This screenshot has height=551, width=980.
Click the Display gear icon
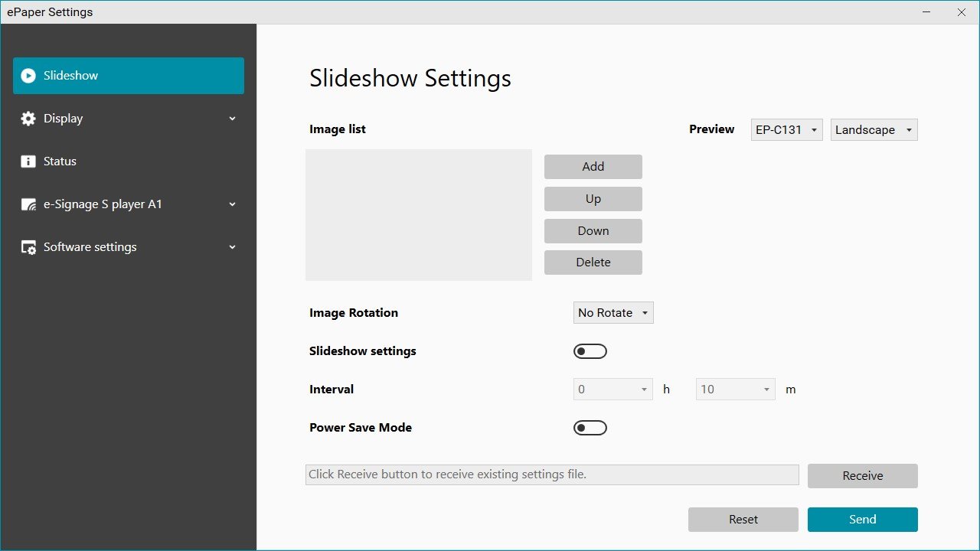click(x=28, y=118)
